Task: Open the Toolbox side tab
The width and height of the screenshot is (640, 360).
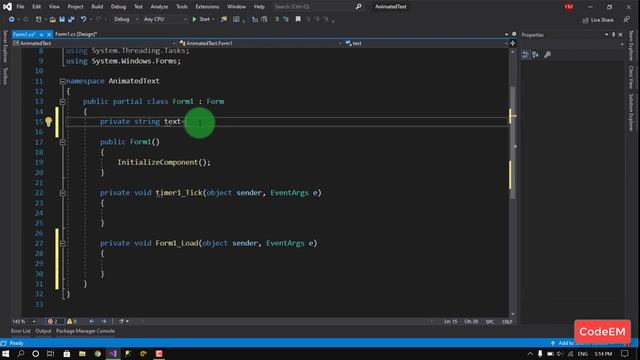Action: click(x=5, y=76)
